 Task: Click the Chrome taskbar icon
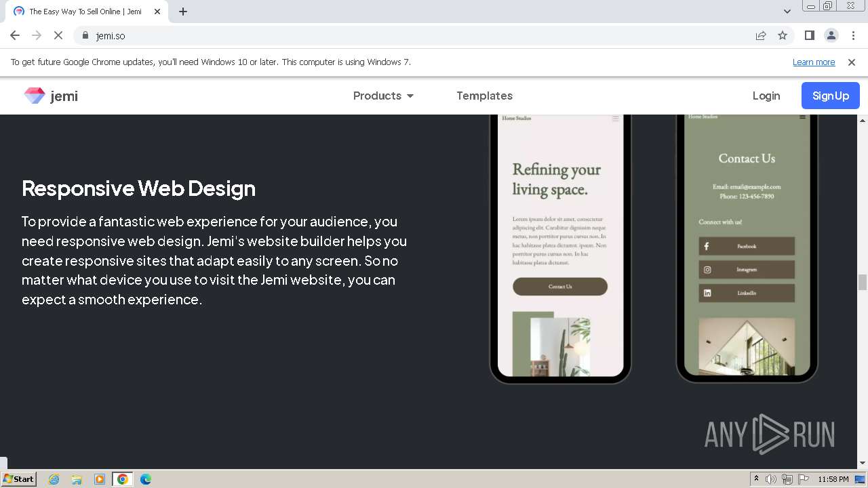(x=123, y=479)
